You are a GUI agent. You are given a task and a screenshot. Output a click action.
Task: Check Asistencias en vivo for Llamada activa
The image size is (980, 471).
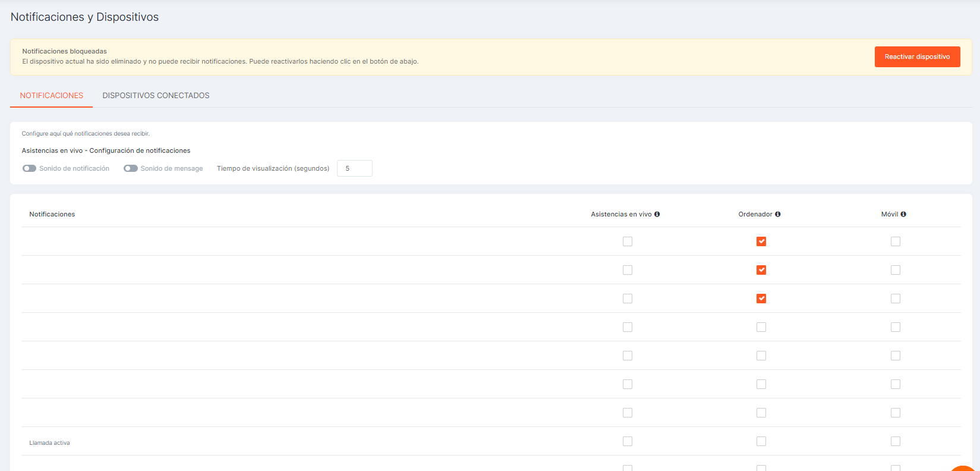click(x=628, y=441)
